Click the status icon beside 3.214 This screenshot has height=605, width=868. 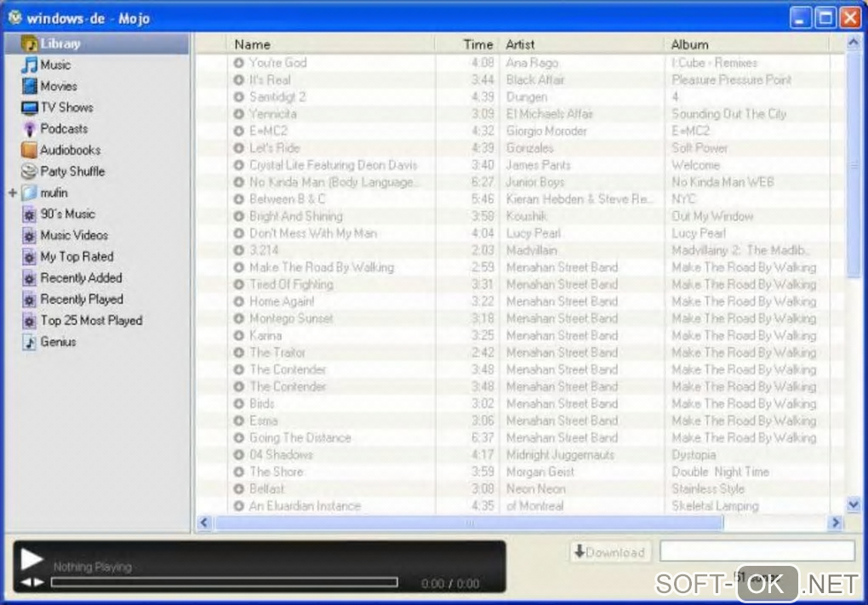tap(238, 250)
